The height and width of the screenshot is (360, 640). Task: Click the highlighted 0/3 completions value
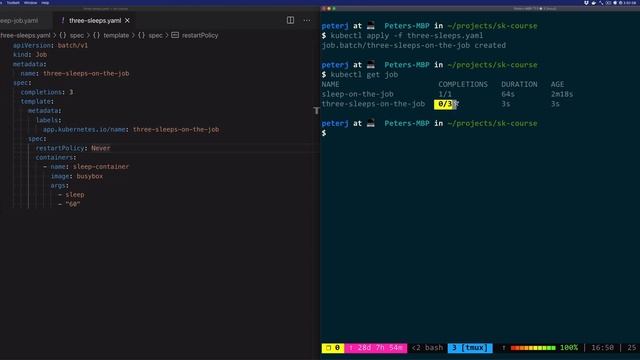444,104
